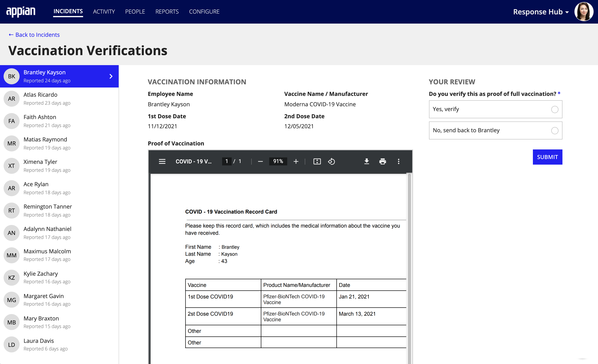Open the Incidents tab
Image resolution: width=598 pixels, height=364 pixels.
point(68,11)
